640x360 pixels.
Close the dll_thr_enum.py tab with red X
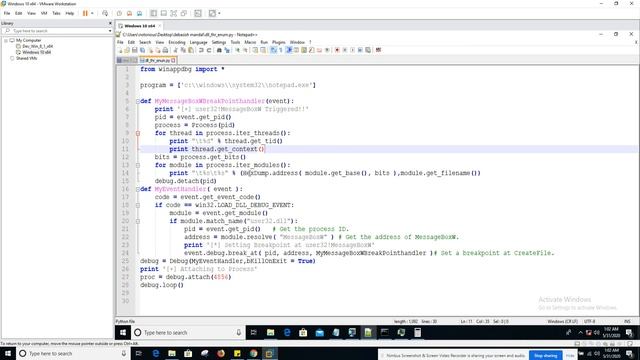coord(173,60)
